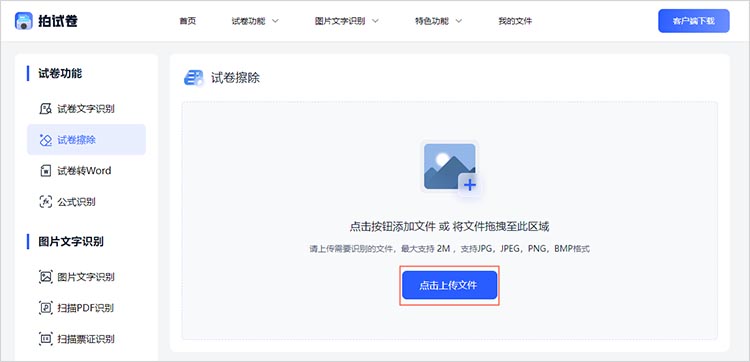Screen dimensions: 750x362
Task: Open the 特色功能 top menu label
Action: (x=432, y=21)
